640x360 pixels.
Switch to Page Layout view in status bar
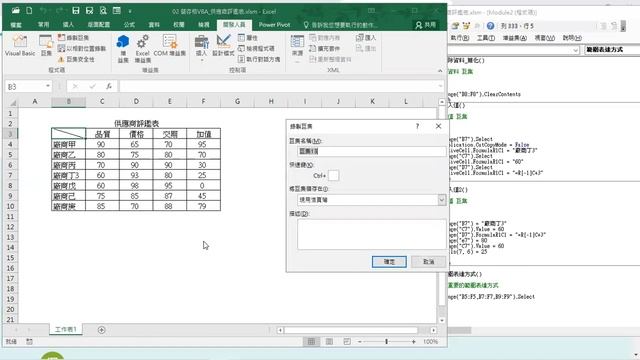(329, 342)
